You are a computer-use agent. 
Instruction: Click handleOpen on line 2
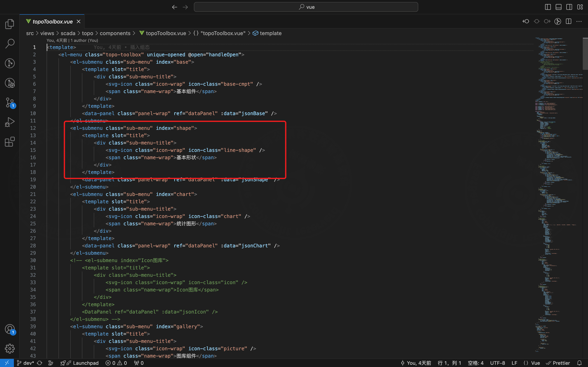[224, 55]
